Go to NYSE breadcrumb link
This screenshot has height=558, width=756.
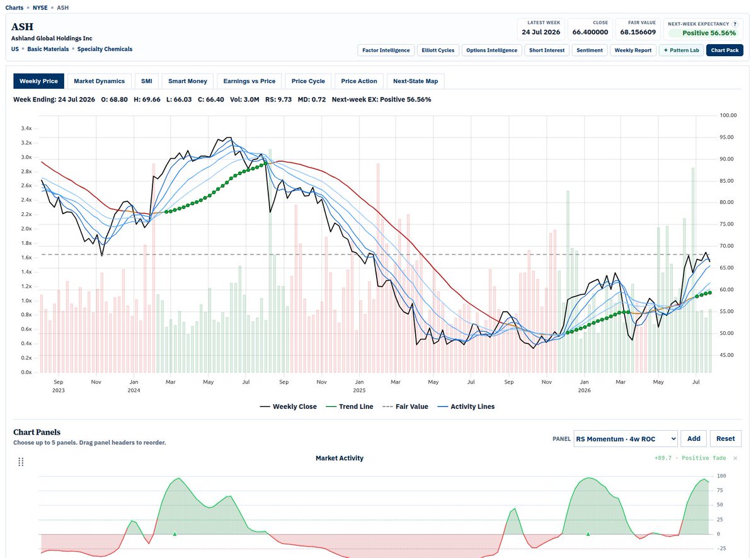click(40, 8)
